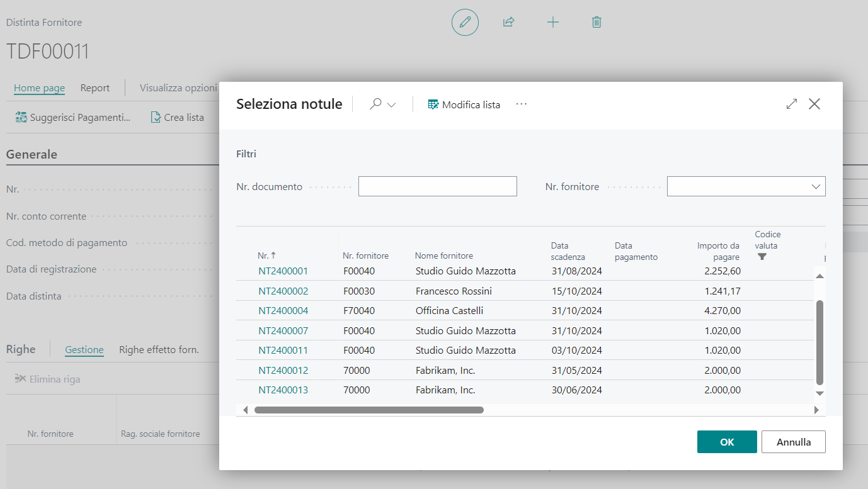Confirm selection with OK button
Image resolution: width=868 pixels, height=489 pixels.
[726, 442]
